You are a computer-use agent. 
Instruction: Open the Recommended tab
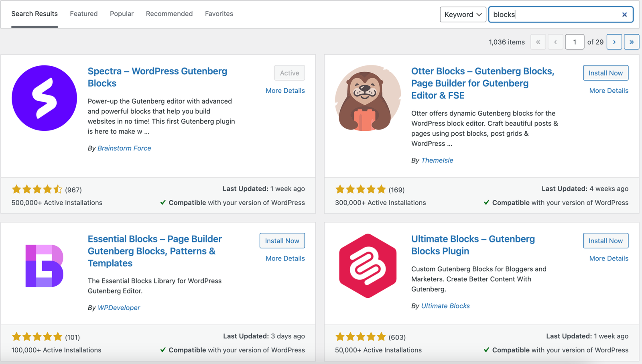169,14
